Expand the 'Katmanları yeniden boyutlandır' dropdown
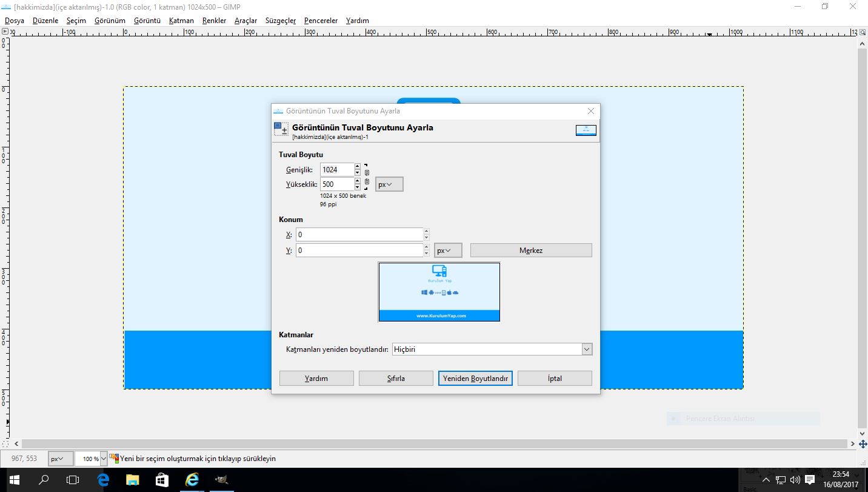This screenshot has width=868, height=492. point(586,349)
